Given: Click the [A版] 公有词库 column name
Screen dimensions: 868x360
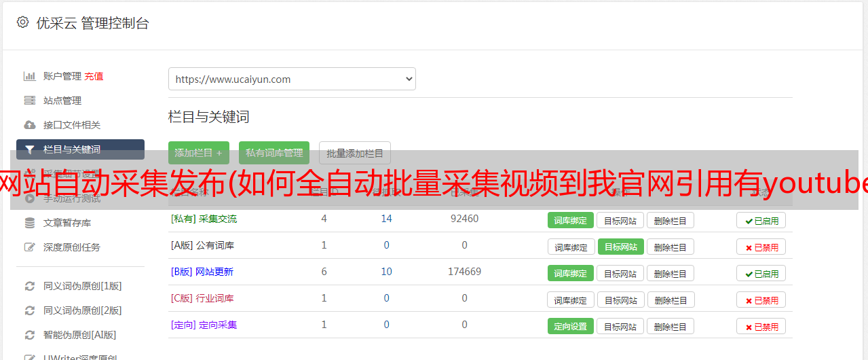Looking at the screenshot, I should point(202,245).
